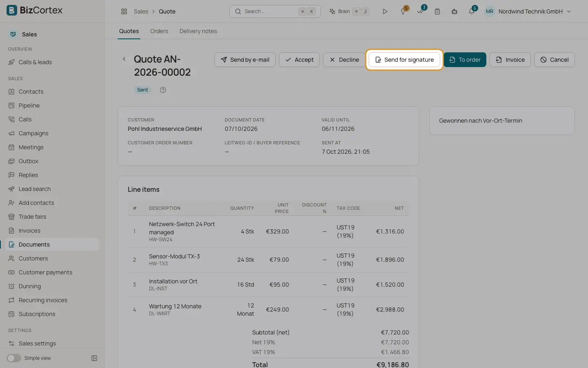The height and width of the screenshot is (368, 588).
Task: Click the Cancel button
Action: [554, 60]
